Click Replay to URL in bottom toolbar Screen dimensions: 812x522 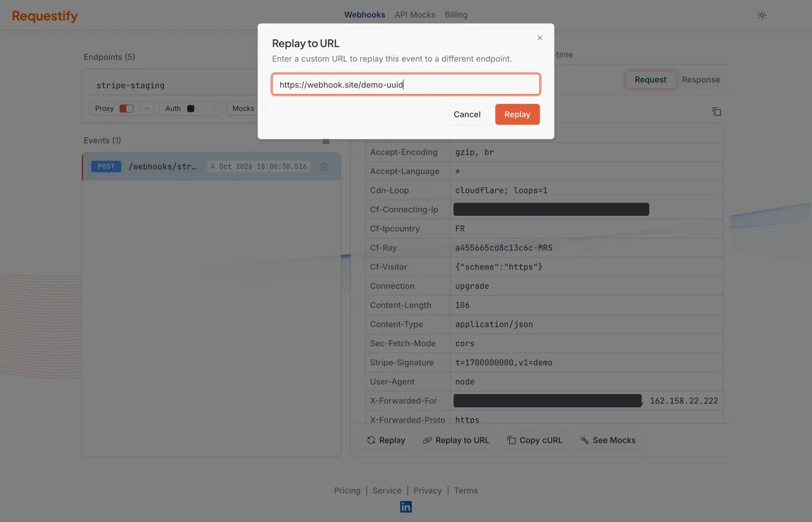(456, 441)
